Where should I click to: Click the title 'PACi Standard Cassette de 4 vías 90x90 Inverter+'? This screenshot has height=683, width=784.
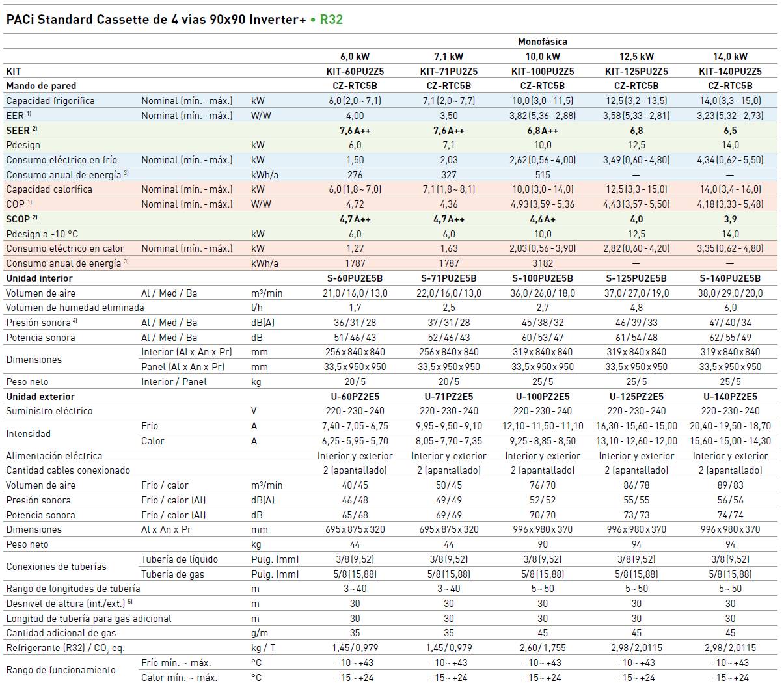(155, 20)
